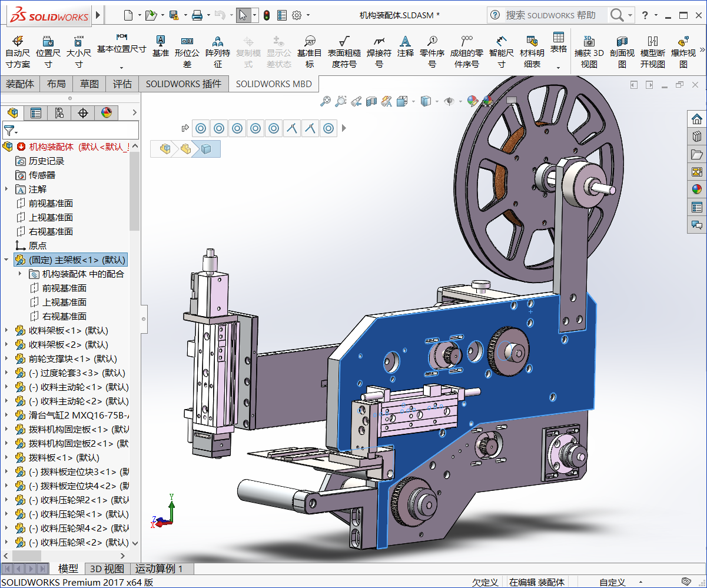Open the Bill of Materials tool (材料明细表)
This screenshot has height=588, width=707.
tap(532, 51)
